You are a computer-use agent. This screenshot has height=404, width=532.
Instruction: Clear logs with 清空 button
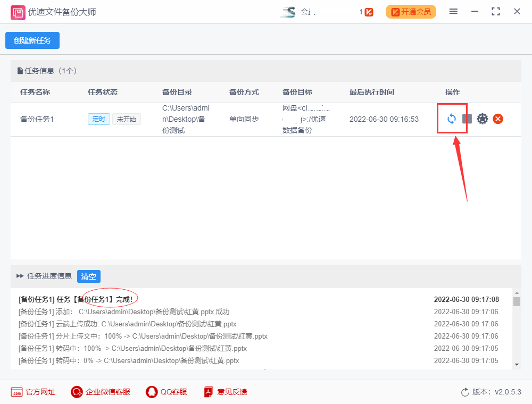(88, 276)
